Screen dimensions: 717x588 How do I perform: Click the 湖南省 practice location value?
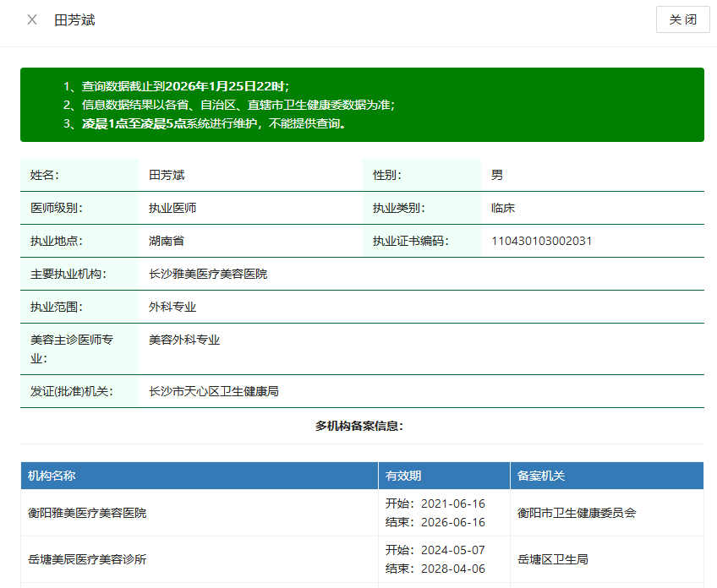click(x=167, y=241)
